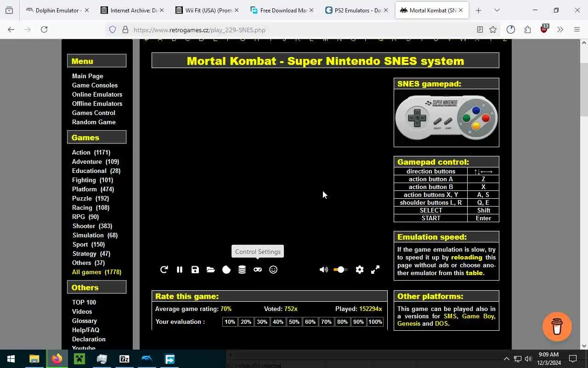Screen dimensions: 588x368
Task: Click the smiley face icon in emulator toolbar
Action: click(x=273, y=270)
